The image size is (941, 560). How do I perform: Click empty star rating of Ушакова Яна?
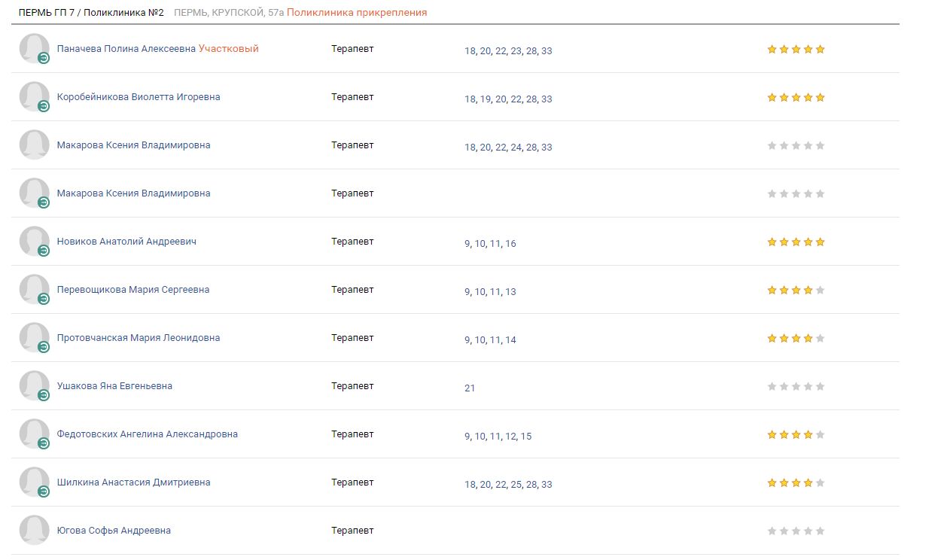coord(796,387)
